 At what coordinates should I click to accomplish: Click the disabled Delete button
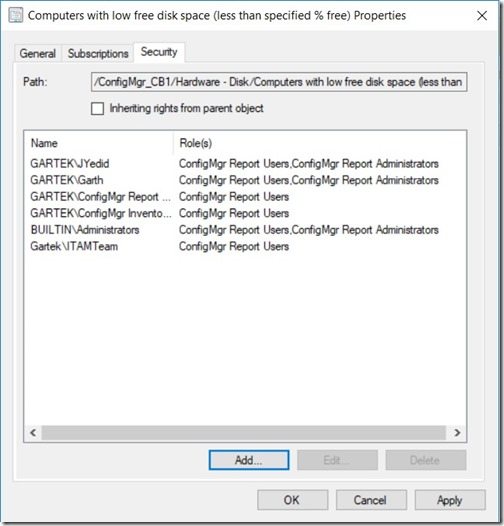point(425,460)
